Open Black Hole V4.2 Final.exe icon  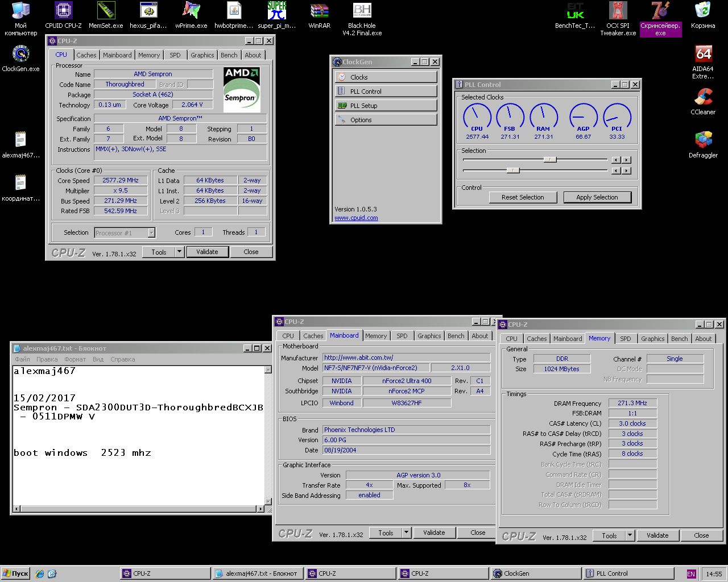[362, 19]
